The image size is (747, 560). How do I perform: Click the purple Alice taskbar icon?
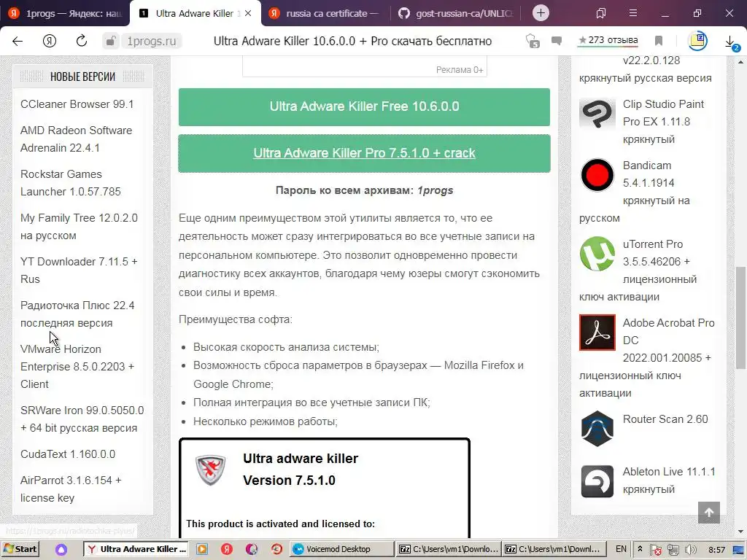pyautogui.click(x=61, y=550)
